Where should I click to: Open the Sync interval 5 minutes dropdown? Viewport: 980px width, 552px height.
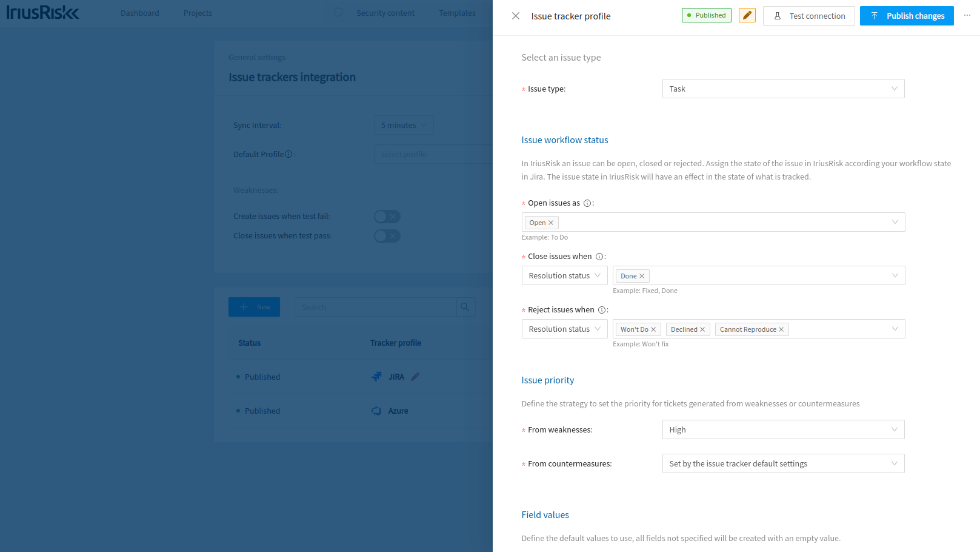(404, 125)
